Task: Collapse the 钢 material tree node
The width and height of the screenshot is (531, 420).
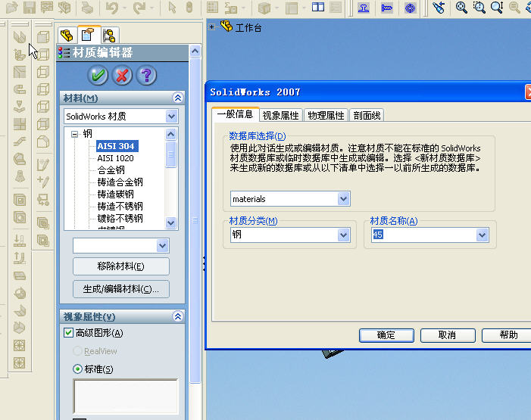Action: (74, 135)
